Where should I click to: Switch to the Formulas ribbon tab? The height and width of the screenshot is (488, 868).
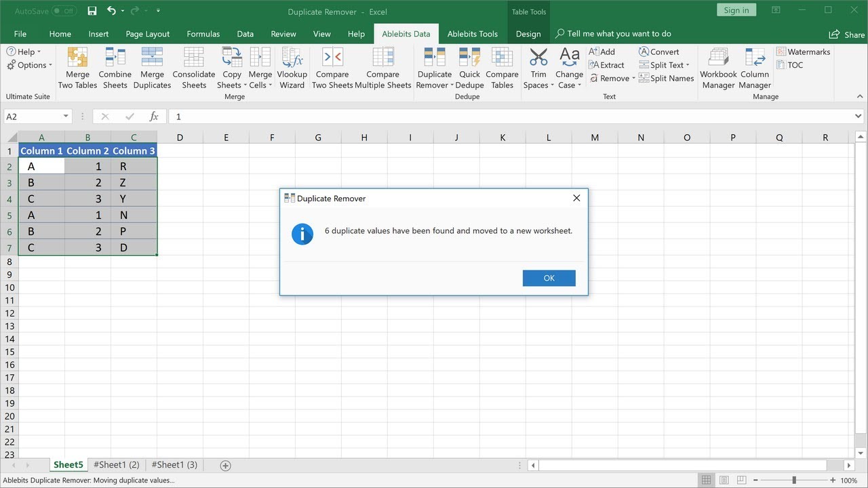tap(203, 34)
